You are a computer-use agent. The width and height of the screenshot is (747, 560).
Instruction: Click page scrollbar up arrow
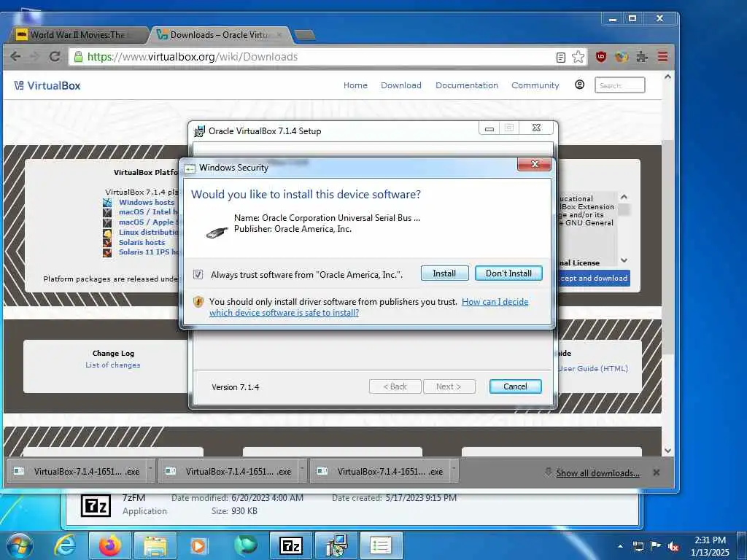click(668, 77)
